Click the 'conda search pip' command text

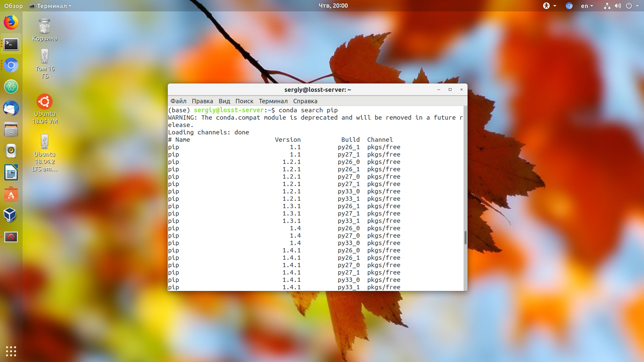click(308, 110)
